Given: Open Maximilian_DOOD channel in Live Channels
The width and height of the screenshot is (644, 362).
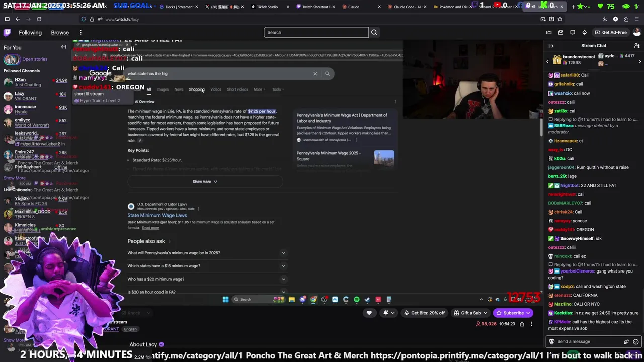Looking at the screenshot, I should (x=35, y=214).
